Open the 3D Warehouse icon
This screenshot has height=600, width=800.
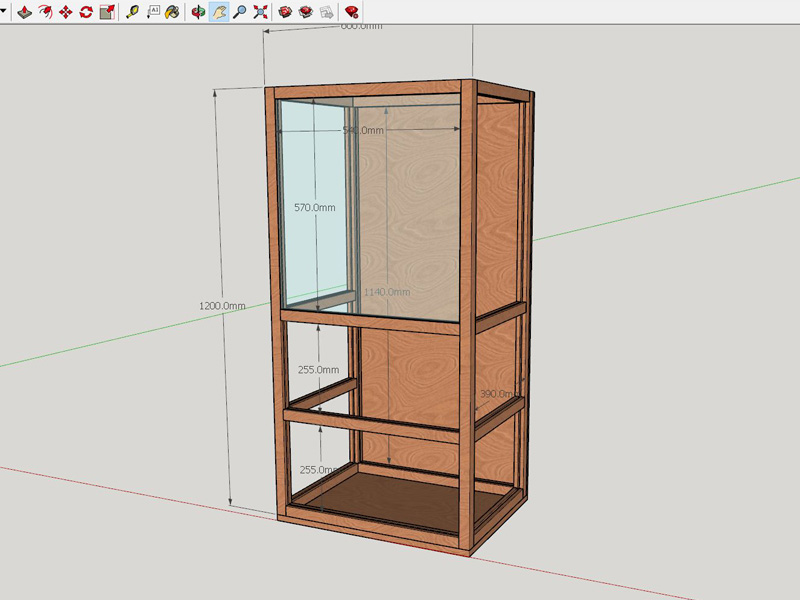point(285,12)
